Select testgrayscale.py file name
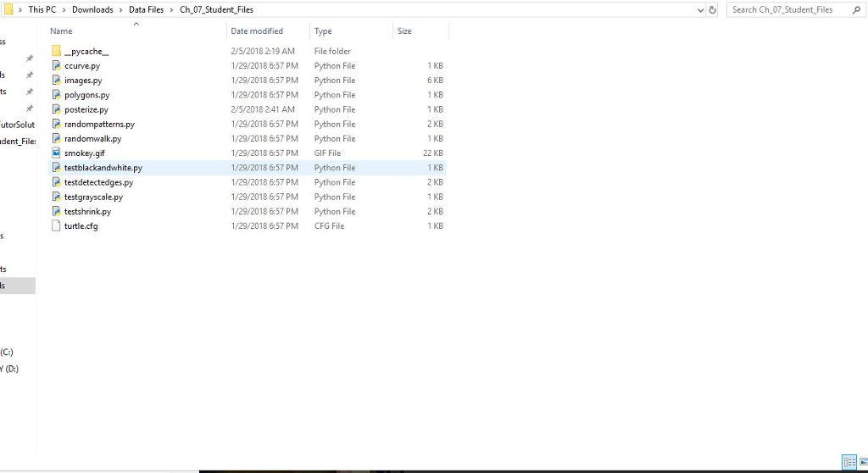Viewport: 868px width, 473px height. (93, 197)
